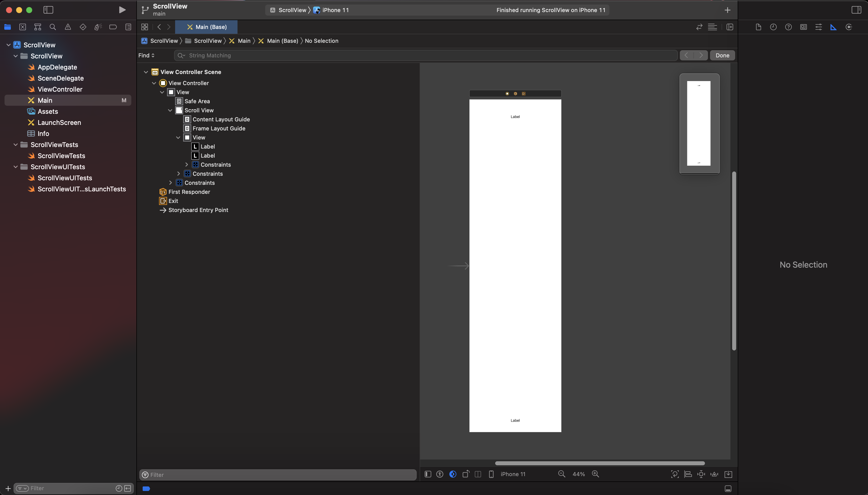Toggle the right inspector panel
Viewport: 868px width, 495px height.
pyautogui.click(x=856, y=10)
